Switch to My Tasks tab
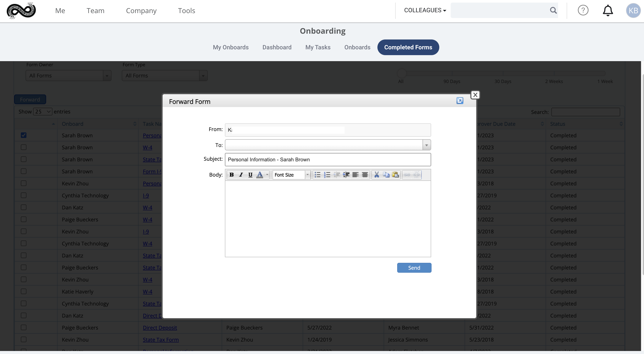 tap(318, 47)
